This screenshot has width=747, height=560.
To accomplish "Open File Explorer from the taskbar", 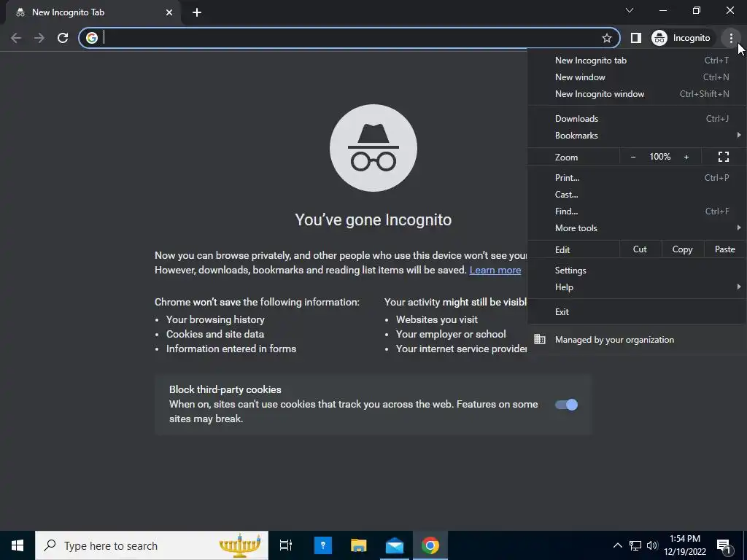I will point(359,545).
